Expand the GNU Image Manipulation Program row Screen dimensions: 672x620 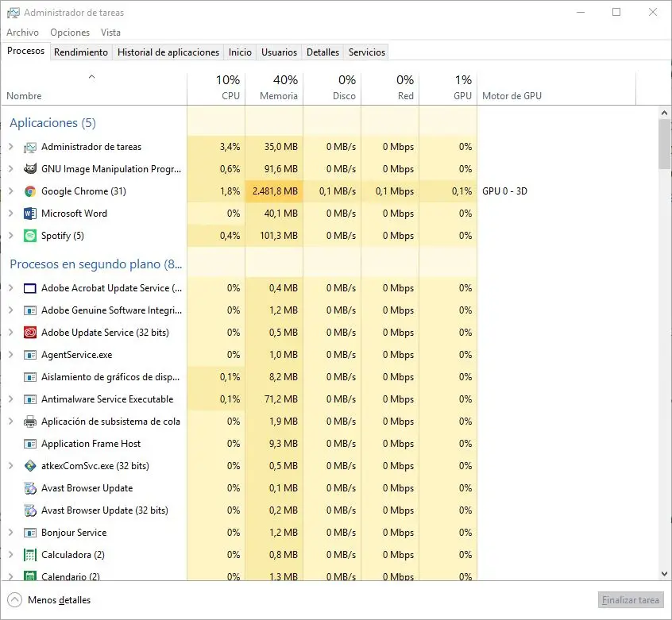pyautogui.click(x=10, y=169)
